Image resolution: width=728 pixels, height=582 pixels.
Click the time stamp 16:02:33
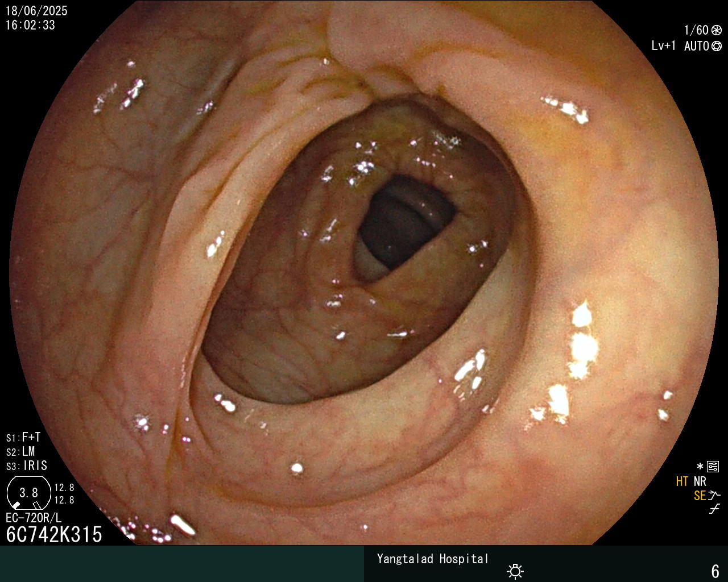coord(30,25)
